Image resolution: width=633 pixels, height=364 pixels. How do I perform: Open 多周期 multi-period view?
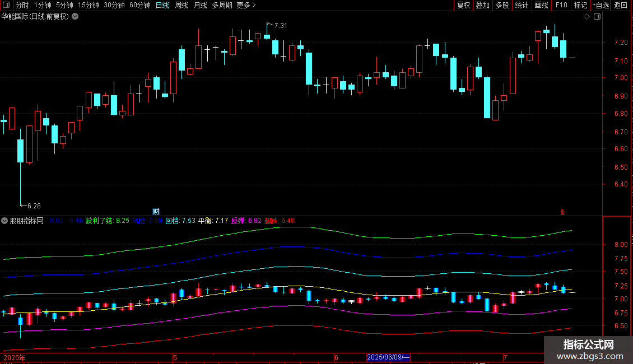[x=222, y=5]
